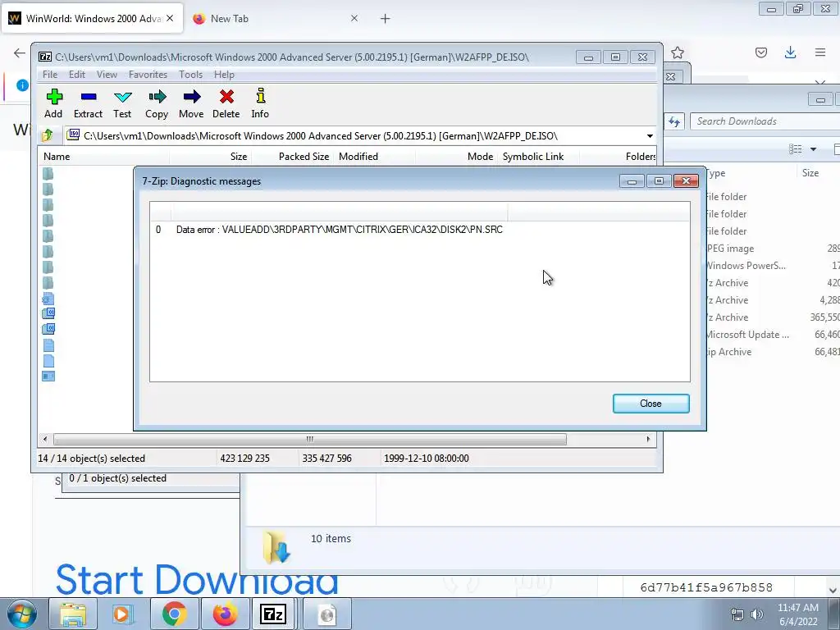Select the Microsoft Update row in Explorer
Screen dimensions: 840x630
773,335
